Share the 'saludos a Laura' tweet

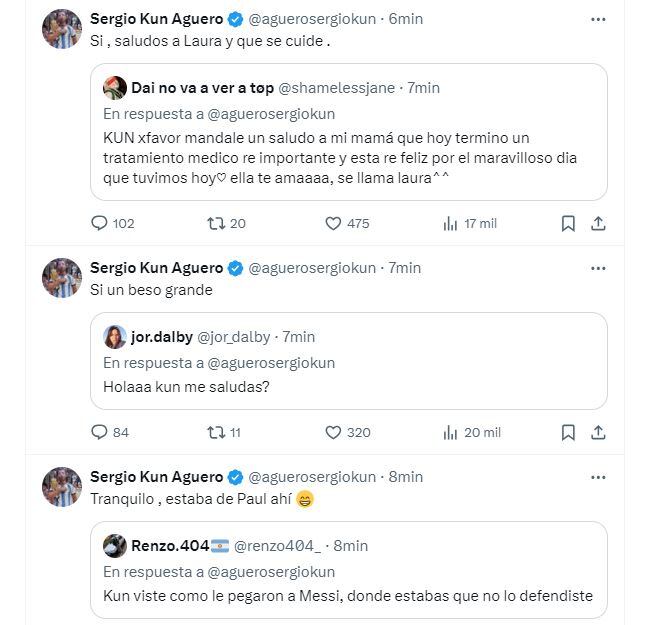[598, 223]
